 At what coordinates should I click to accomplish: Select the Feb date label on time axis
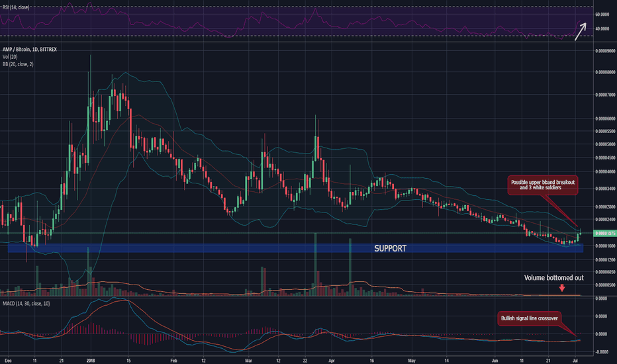coord(174,361)
